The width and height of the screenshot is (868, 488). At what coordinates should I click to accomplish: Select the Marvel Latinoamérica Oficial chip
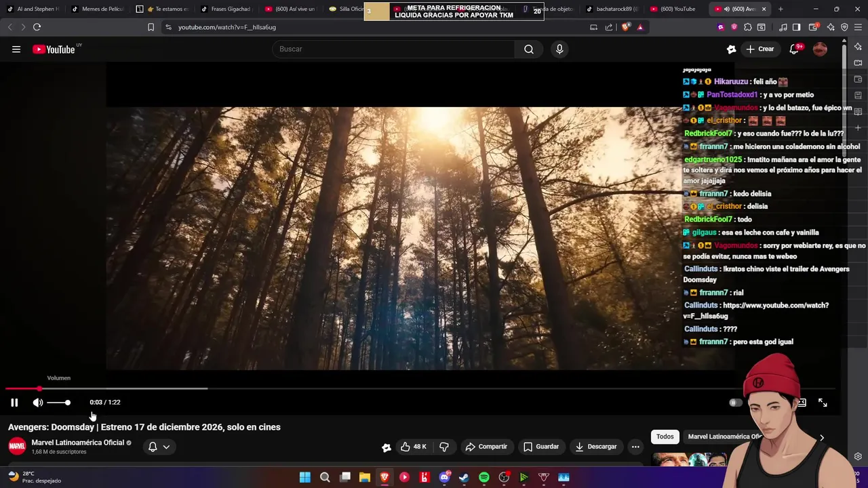(x=724, y=437)
